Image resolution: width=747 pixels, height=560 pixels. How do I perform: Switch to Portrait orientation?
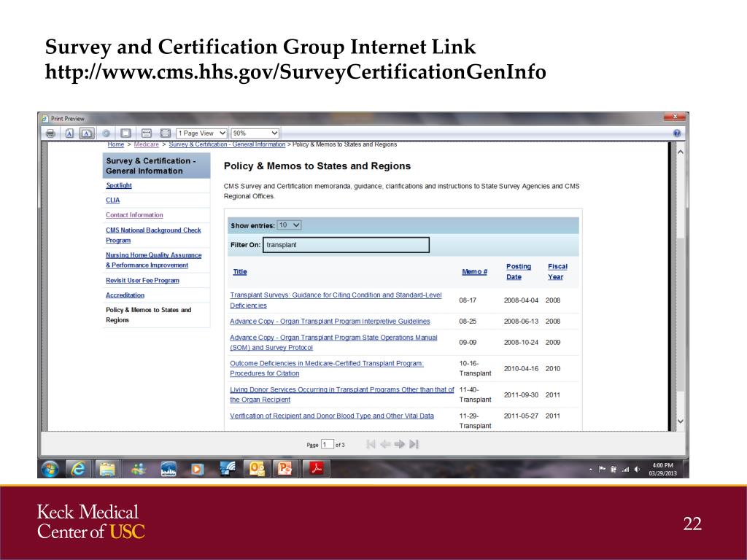click(69, 133)
